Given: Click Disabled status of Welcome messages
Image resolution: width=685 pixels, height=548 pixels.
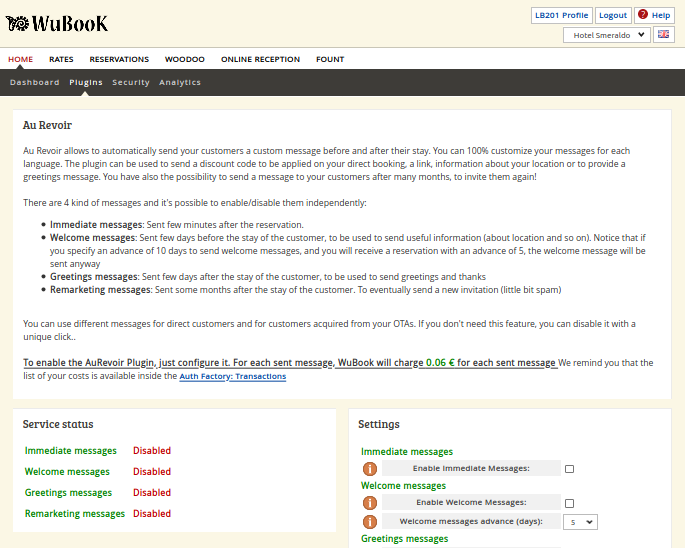Looking at the screenshot, I should (x=152, y=472).
